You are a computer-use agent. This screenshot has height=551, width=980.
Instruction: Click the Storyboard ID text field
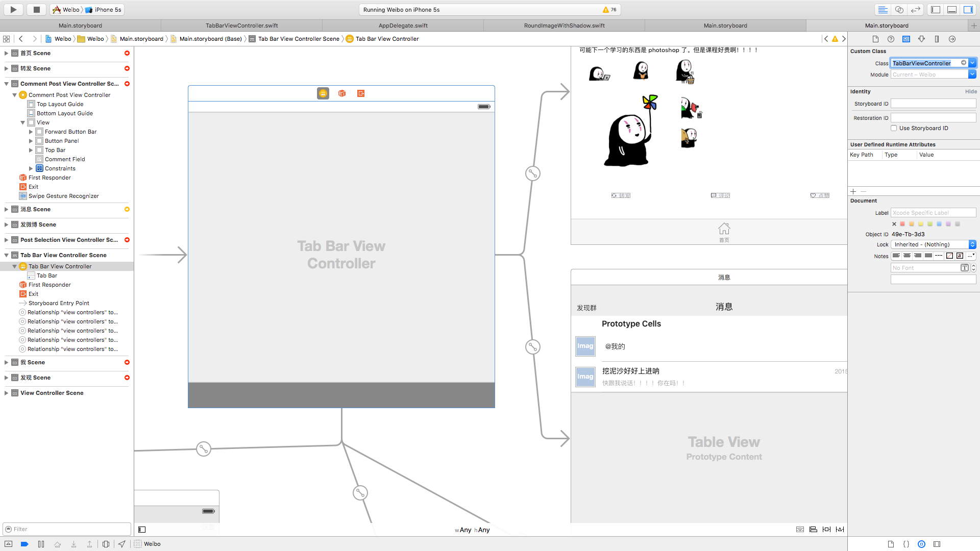[x=933, y=104]
